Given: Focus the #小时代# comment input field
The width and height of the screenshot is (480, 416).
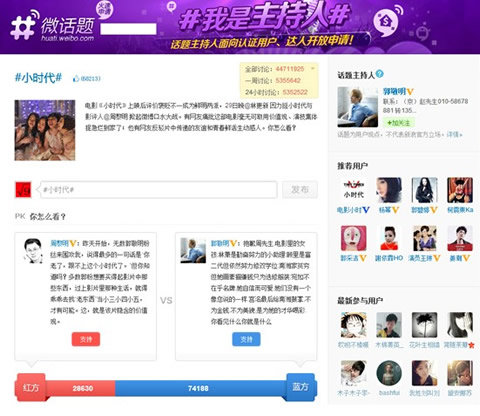Looking at the screenshot, I should 159,190.
